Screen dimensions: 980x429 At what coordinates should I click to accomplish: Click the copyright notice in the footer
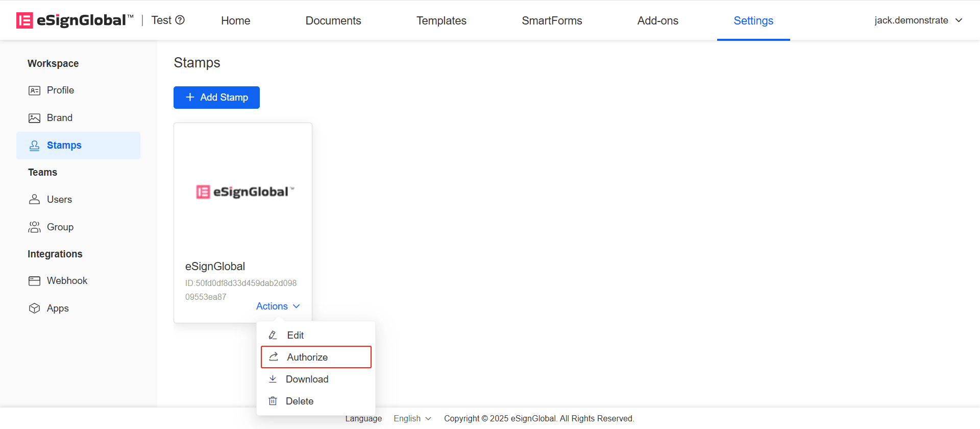tap(539, 418)
